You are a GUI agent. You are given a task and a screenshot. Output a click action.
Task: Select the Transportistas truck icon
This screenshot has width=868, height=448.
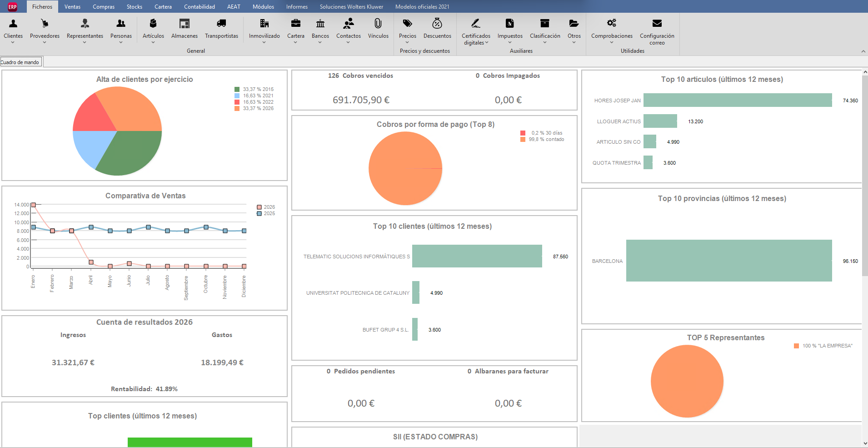(x=221, y=24)
